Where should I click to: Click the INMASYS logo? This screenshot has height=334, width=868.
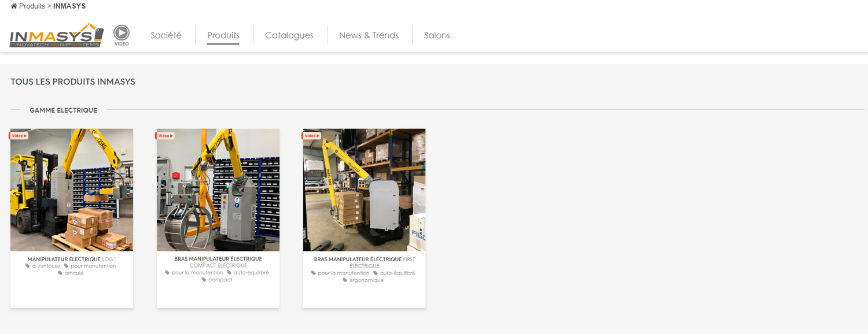pyautogui.click(x=56, y=35)
